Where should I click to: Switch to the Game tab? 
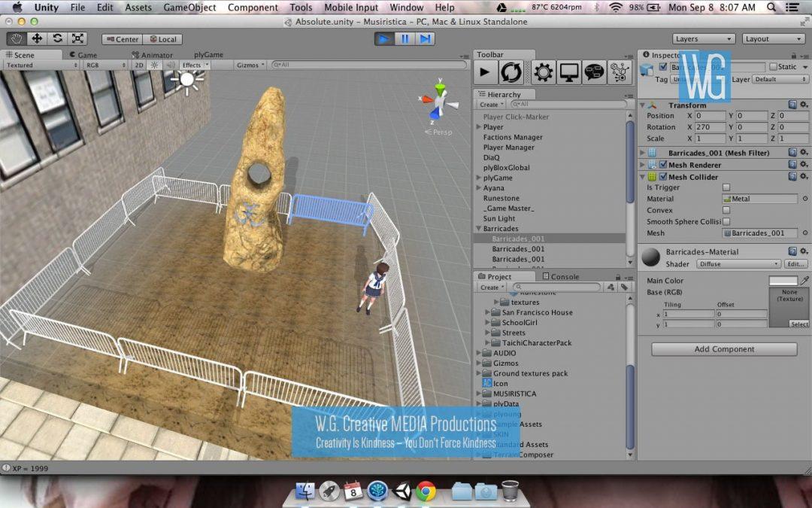pyautogui.click(x=83, y=55)
